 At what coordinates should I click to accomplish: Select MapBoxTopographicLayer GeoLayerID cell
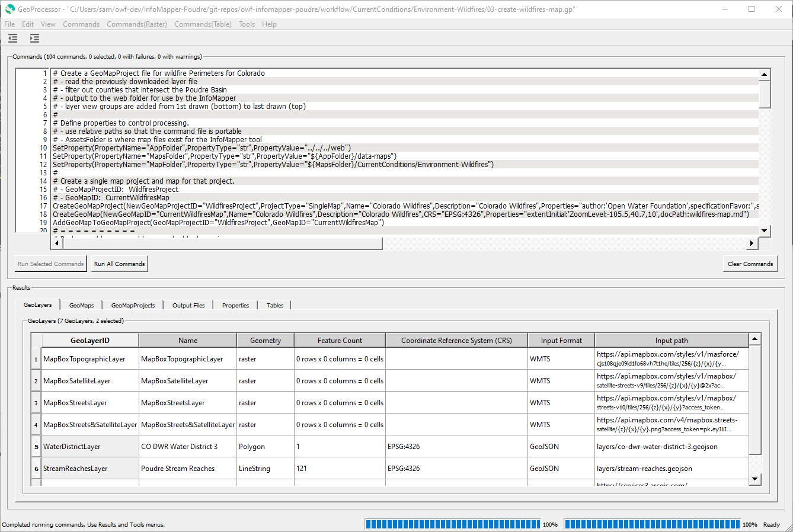tap(90, 358)
